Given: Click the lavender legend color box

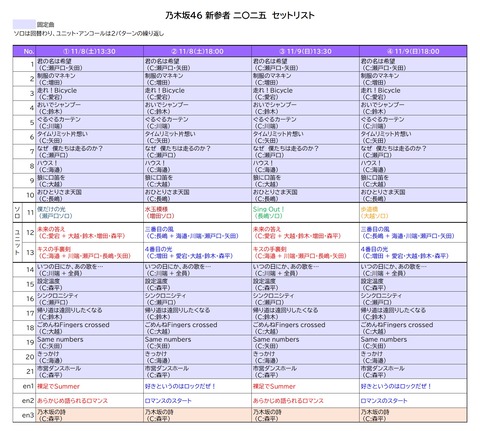Looking at the screenshot, I should point(24,24).
